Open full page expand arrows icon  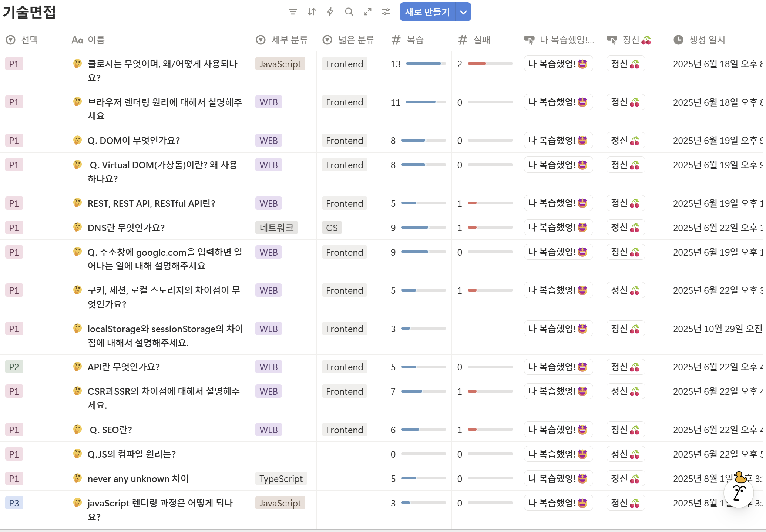[x=367, y=12]
